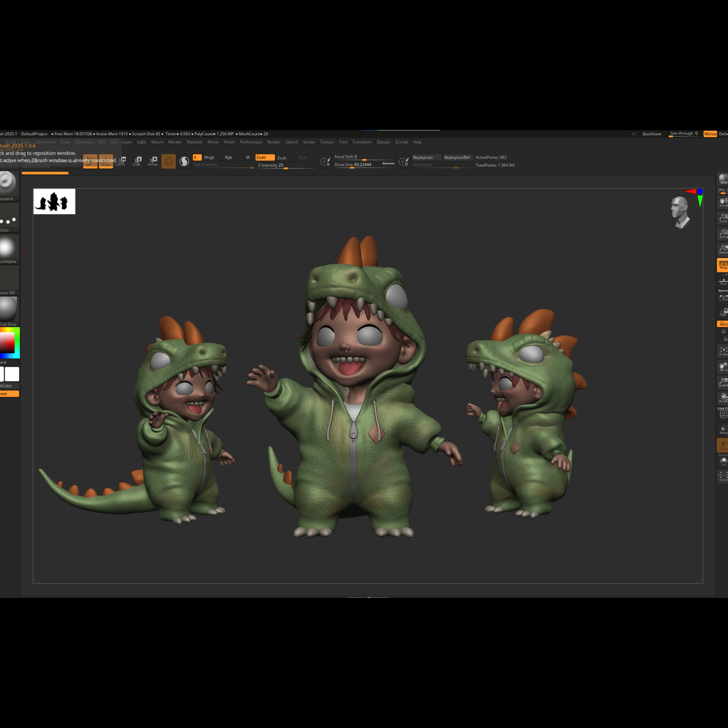
Task: Toggle Transp transparency mode
Action: tap(723, 429)
